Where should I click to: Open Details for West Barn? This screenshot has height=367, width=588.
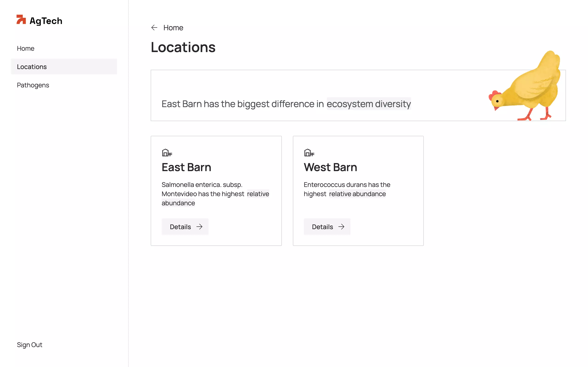click(x=327, y=227)
